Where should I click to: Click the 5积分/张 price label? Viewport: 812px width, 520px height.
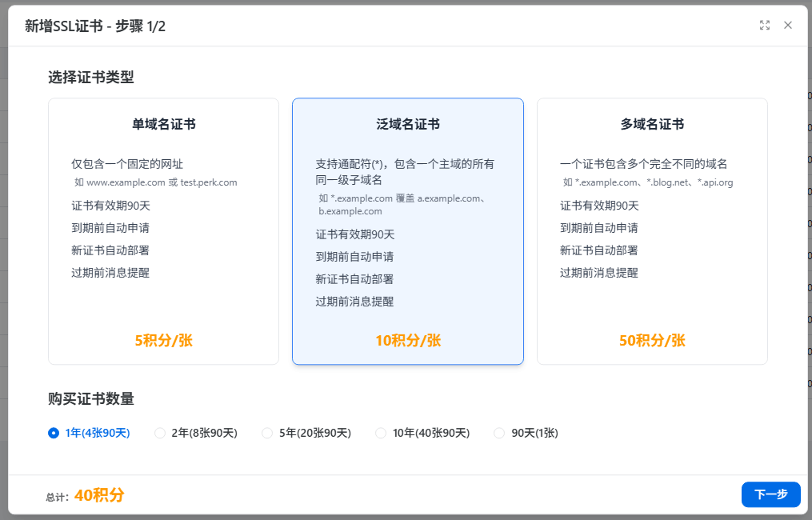tap(164, 340)
